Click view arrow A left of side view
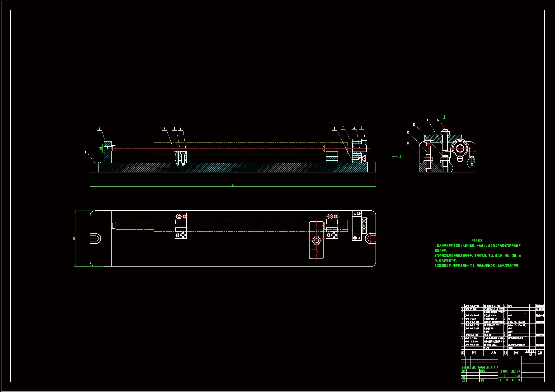Image resolution: width=555 pixels, height=392 pixels. (400, 157)
